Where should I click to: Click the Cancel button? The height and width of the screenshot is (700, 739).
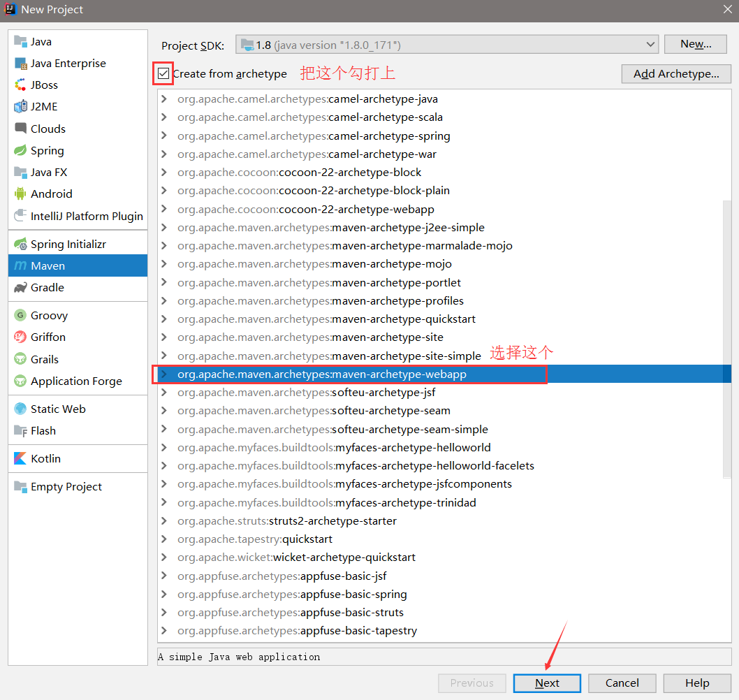pos(622,683)
